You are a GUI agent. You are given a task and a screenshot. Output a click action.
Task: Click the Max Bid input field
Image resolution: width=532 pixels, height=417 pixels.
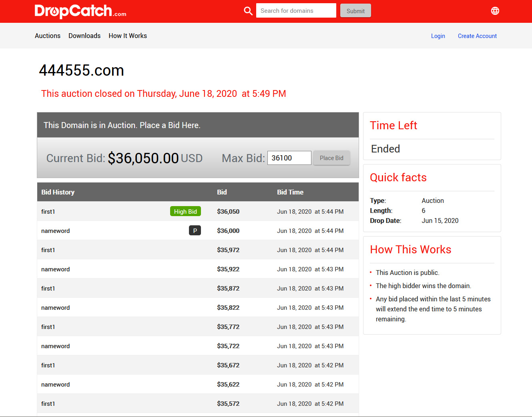[289, 158]
